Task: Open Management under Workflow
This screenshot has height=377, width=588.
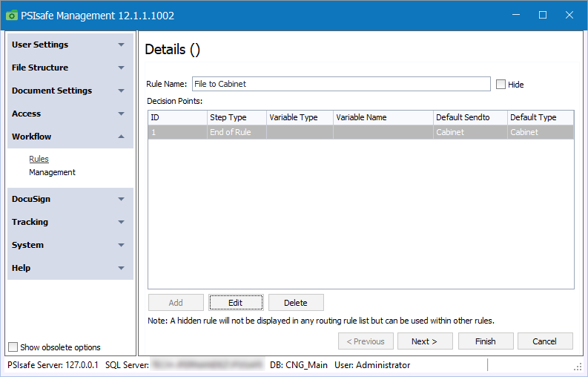Action: coord(52,172)
